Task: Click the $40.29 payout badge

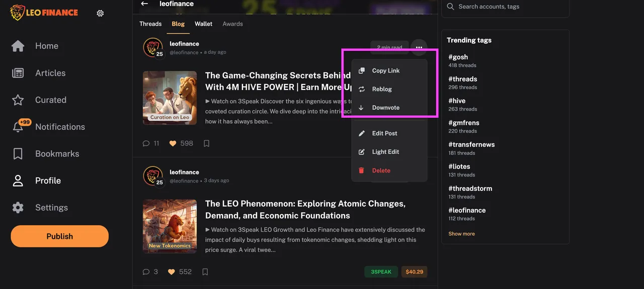Action: [414, 272]
